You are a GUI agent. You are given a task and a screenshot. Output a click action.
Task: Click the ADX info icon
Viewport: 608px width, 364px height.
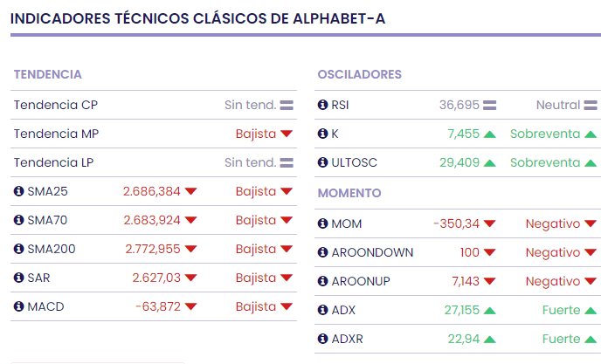(323, 310)
